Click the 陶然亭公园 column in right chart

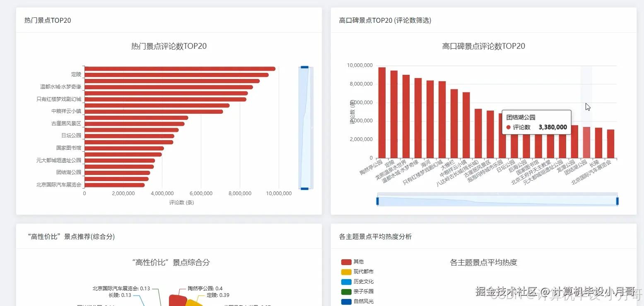(382, 112)
